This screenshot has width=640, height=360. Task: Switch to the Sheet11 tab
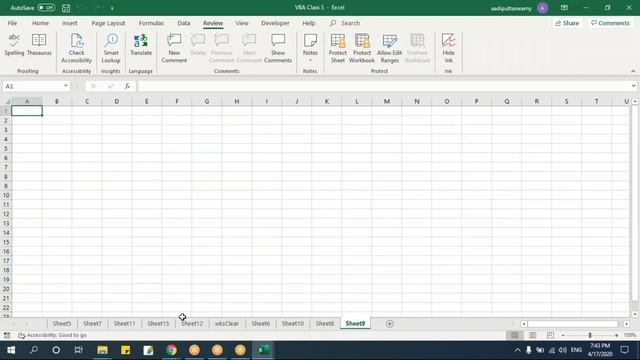coord(124,323)
